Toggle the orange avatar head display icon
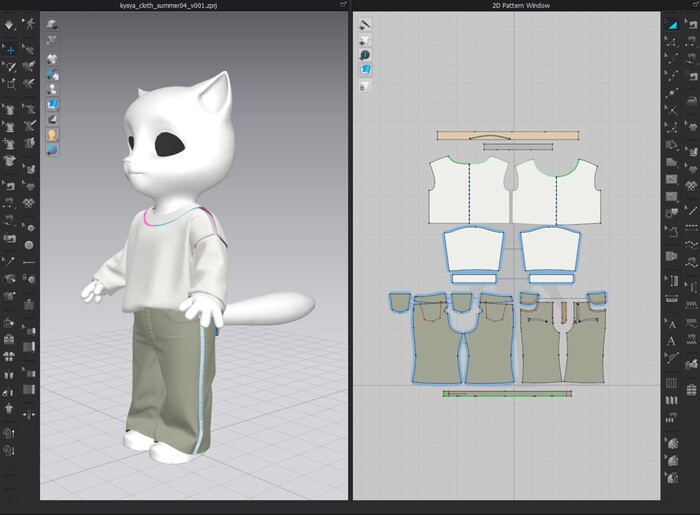The width and height of the screenshot is (700, 515). [x=52, y=134]
